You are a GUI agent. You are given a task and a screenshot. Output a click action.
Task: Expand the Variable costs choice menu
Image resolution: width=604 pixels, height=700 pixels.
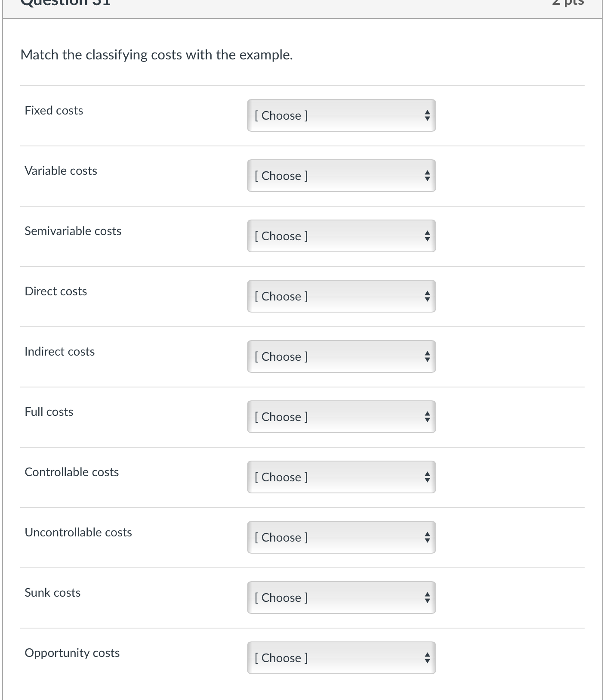(x=341, y=176)
